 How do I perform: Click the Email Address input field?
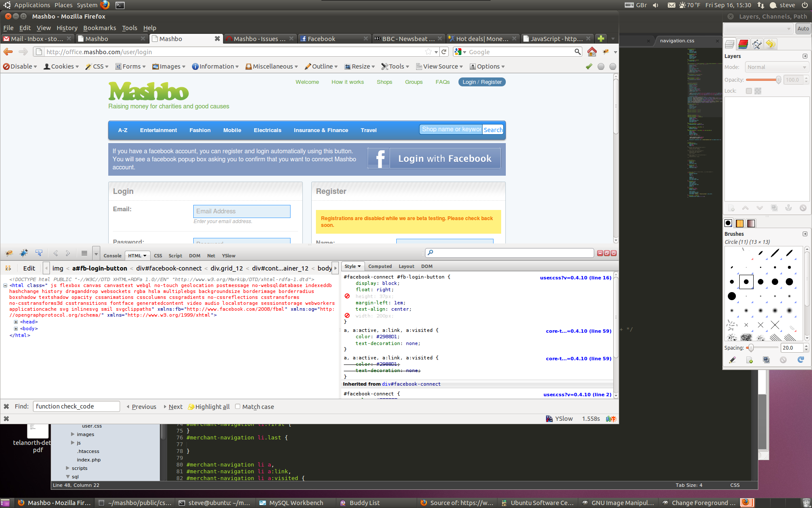click(241, 211)
